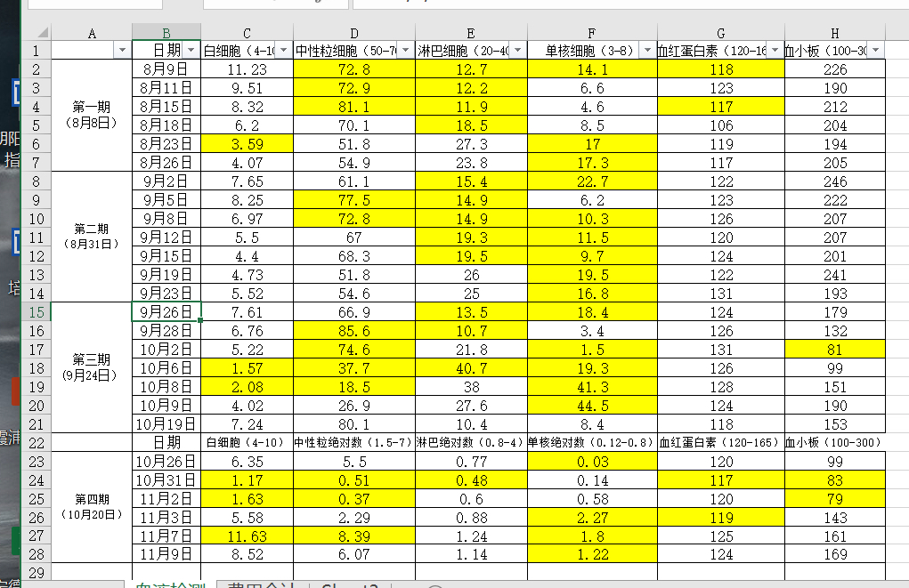This screenshot has height=588, width=909.
Task: Select the 血液检测 sheet tab
Action: coord(169,585)
